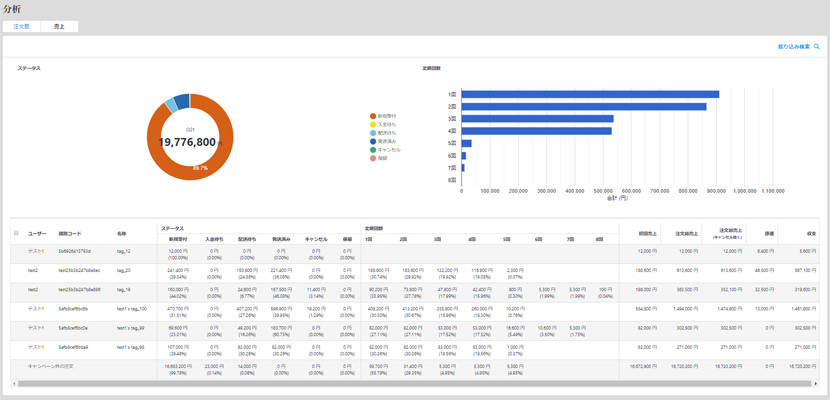Screen dimensions: 830x400
Task: Click the light blue 配送待ち legend dot
Action: pos(373,132)
